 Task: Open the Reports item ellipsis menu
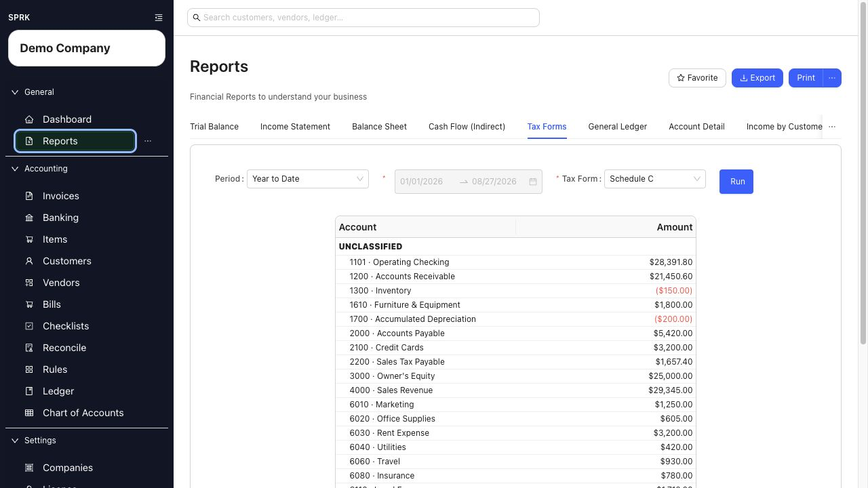tap(148, 141)
